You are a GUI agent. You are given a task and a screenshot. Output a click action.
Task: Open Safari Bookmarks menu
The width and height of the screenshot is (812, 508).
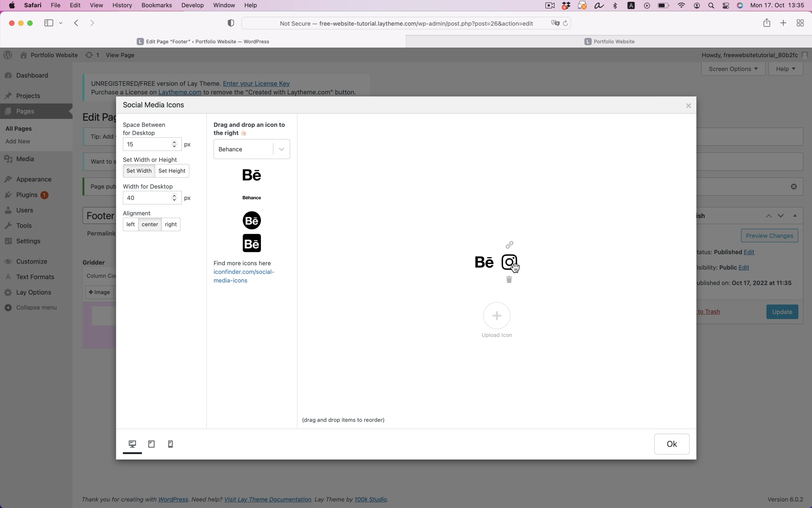point(157,5)
